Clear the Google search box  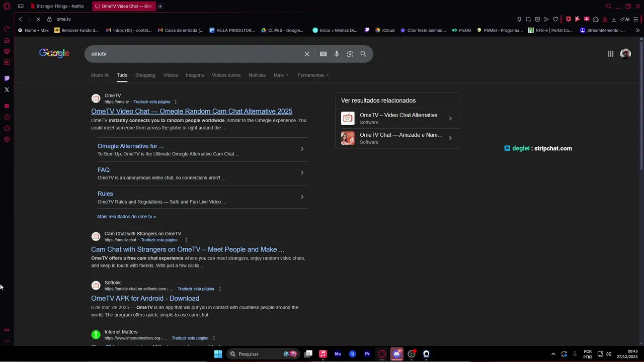coord(307,54)
